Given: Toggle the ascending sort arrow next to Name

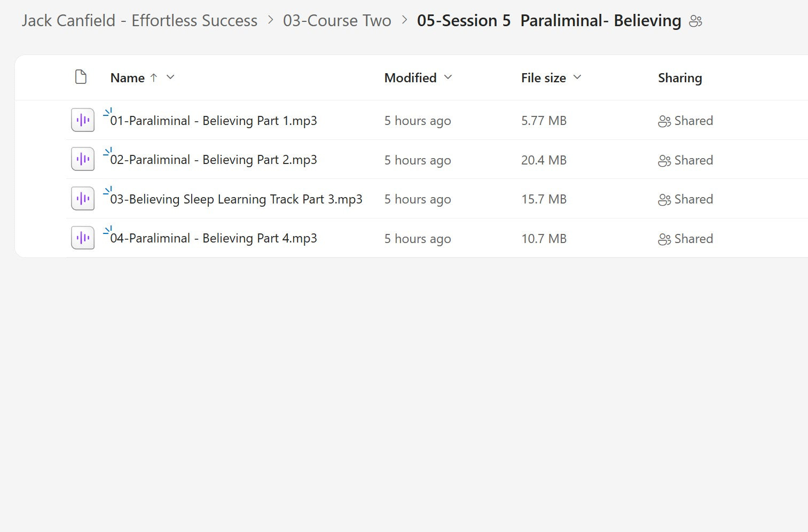Looking at the screenshot, I should click(153, 77).
